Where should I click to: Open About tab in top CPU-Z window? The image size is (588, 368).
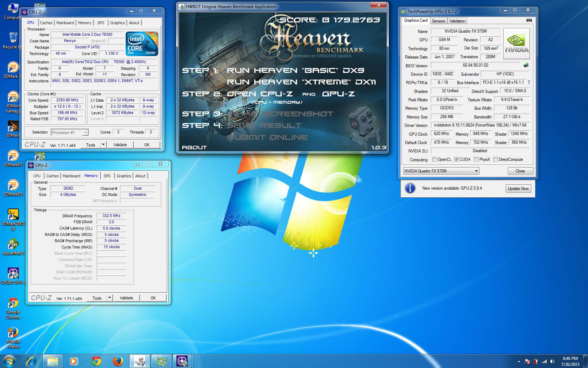pos(134,23)
